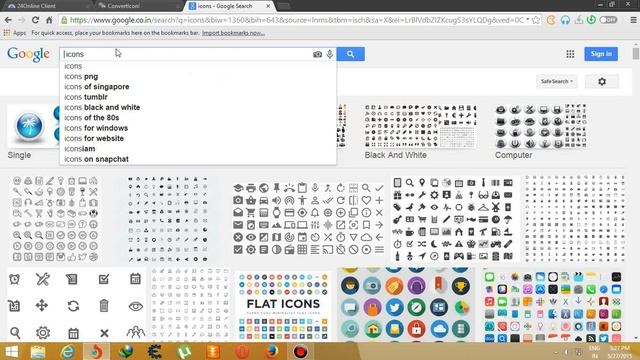The image size is (640, 360).
Task: Bookmark this page with the star icon
Action: tap(536, 20)
